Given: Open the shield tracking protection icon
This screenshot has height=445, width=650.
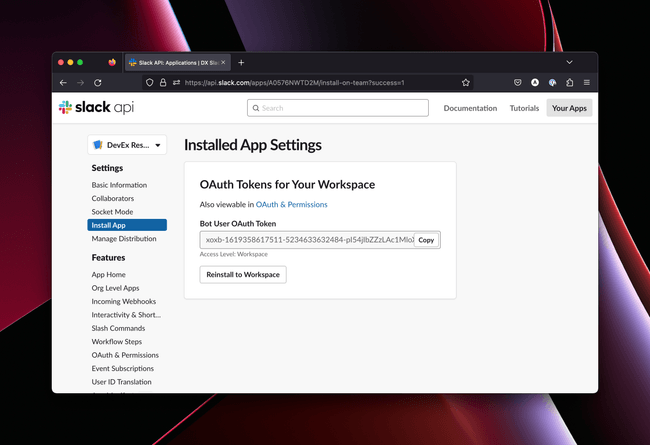Looking at the screenshot, I should click(x=150, y=83).
